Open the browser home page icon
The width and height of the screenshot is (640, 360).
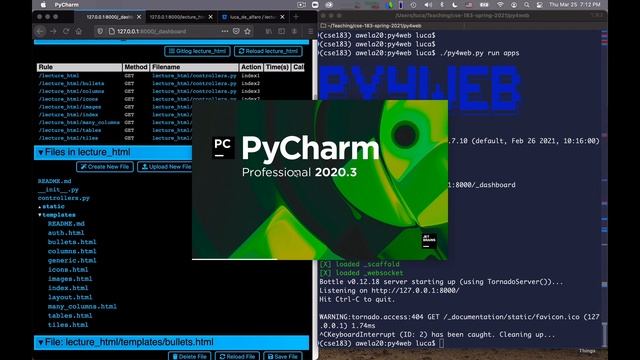79,31
